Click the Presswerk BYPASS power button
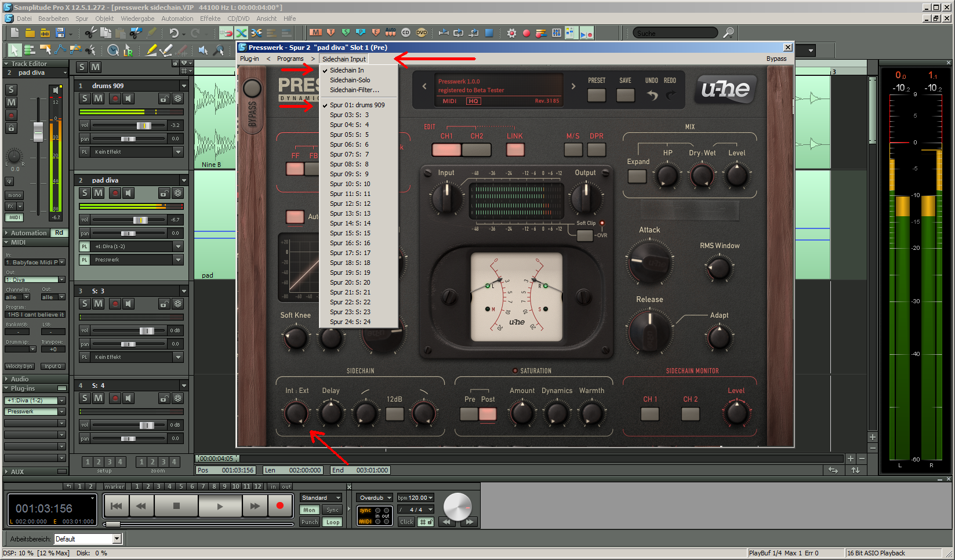955x560 pixels. 252,88
